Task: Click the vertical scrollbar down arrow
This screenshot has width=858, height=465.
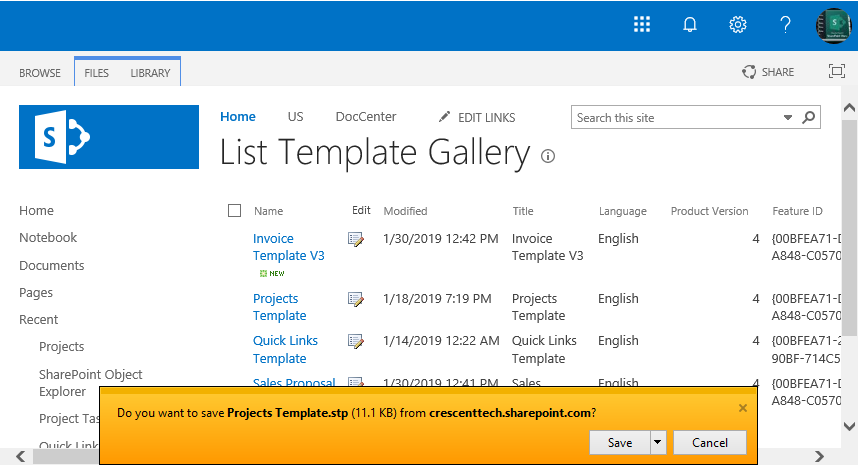Action: pyautogui.click(x=849, y=426)
